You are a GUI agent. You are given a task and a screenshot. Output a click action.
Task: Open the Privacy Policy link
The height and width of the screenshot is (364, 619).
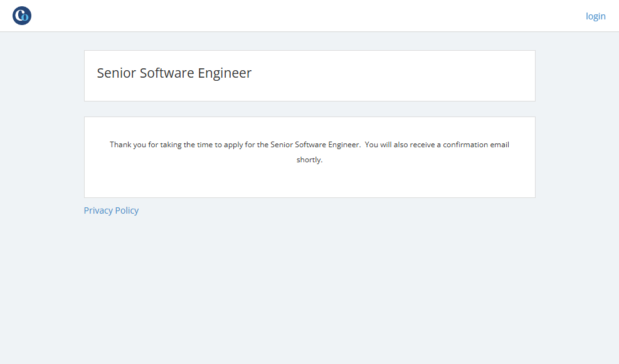[111, 211]
